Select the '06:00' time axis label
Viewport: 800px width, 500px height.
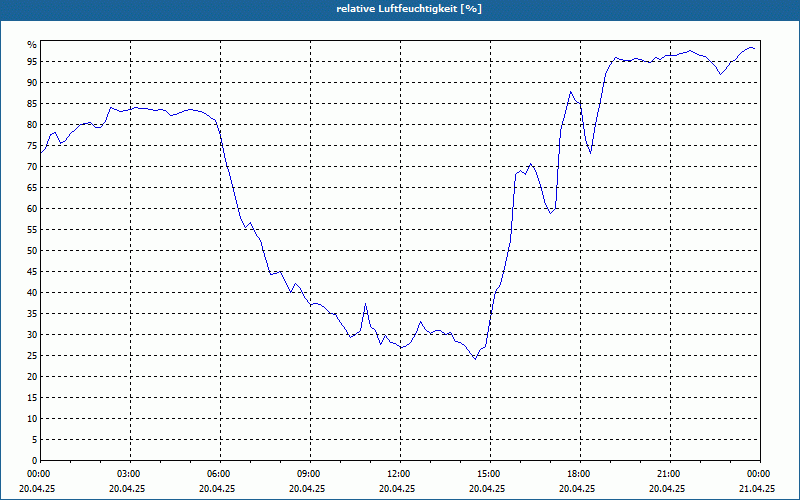(x=217, y=474)
